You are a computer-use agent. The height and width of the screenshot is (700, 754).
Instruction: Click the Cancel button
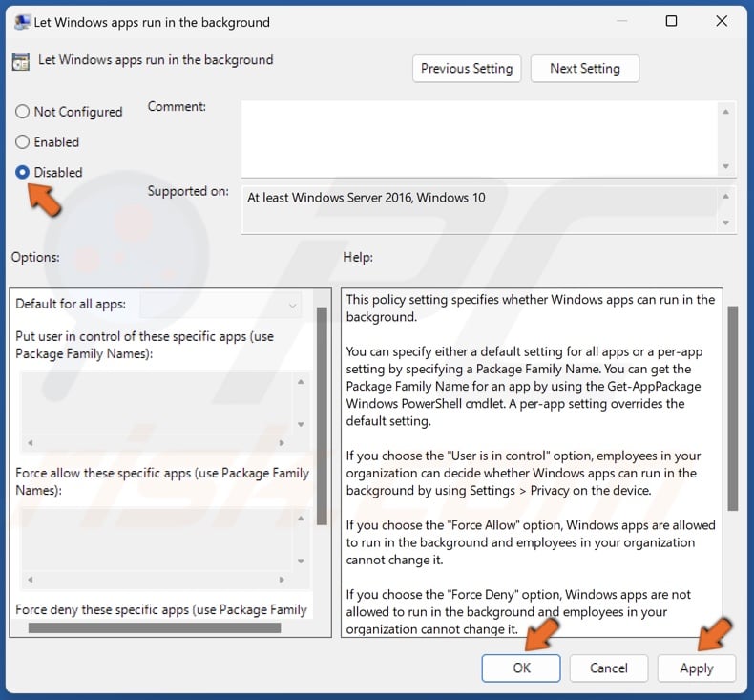609,668
